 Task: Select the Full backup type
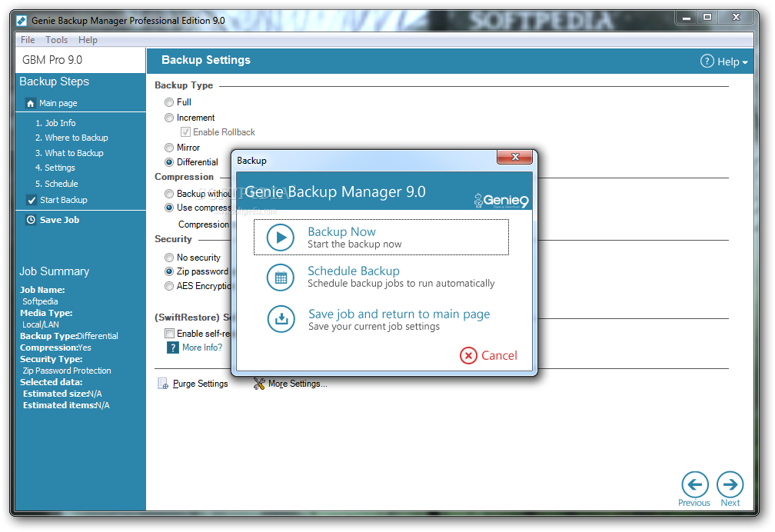click(x=169, y=102)
